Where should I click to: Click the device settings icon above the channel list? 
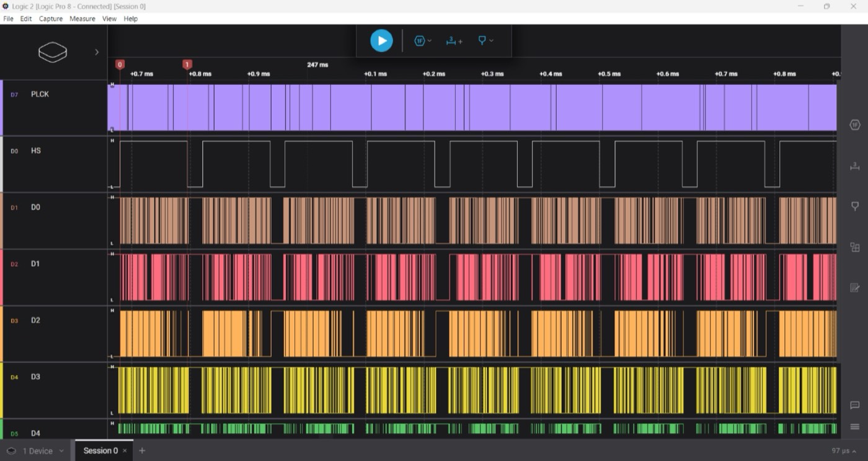click(x=52, y=52)
